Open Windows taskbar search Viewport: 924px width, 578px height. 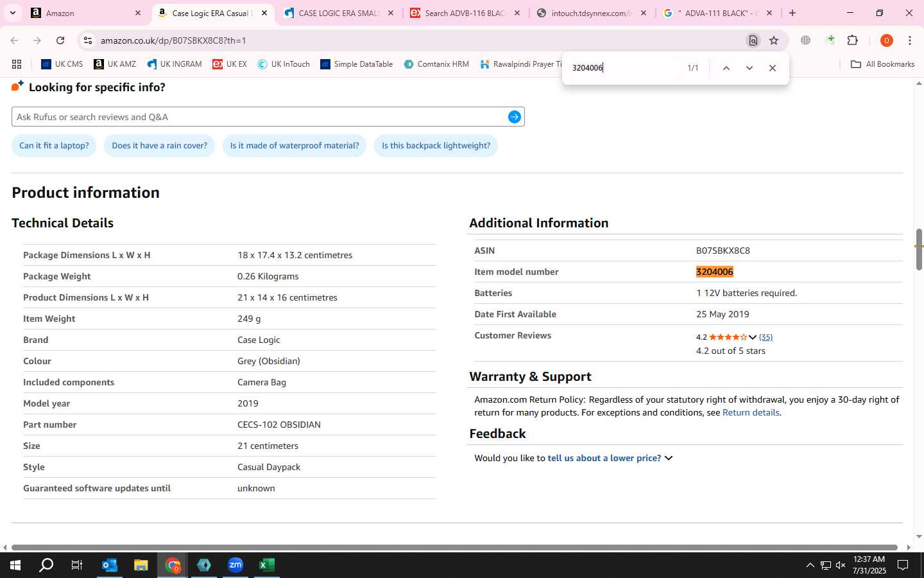pos(46,565)
